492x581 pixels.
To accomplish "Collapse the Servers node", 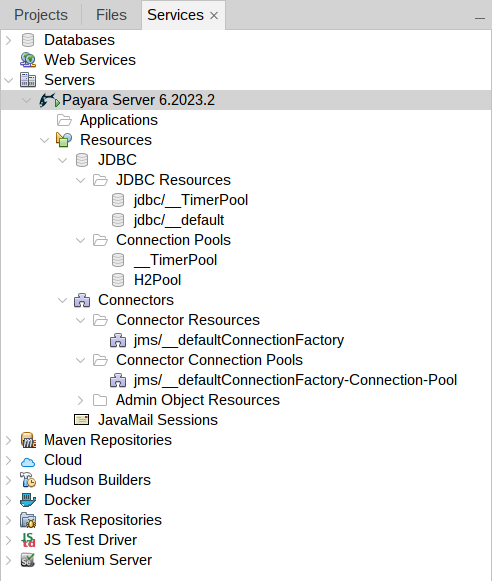I will coord(9,80).
